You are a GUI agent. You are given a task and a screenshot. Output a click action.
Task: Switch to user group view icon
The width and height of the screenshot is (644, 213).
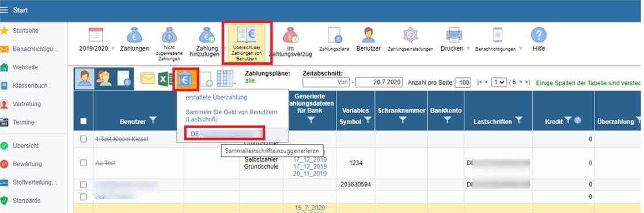click(x=104, y=78)
